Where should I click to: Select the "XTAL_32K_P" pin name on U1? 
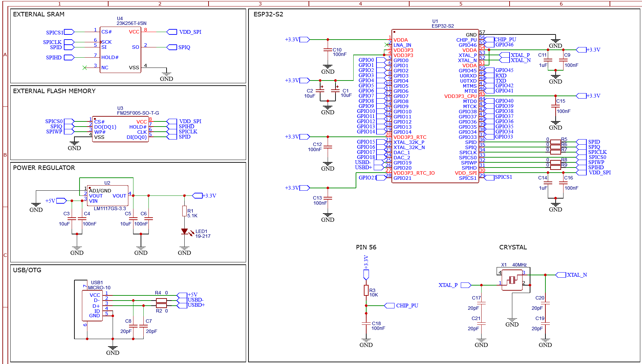click(x=409, y=142)
